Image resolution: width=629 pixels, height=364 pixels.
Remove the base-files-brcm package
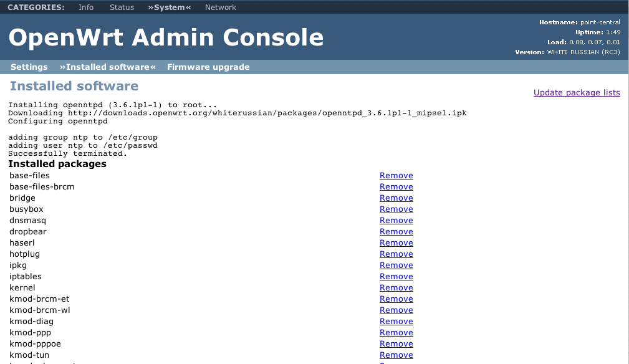(x=396, y=187)
